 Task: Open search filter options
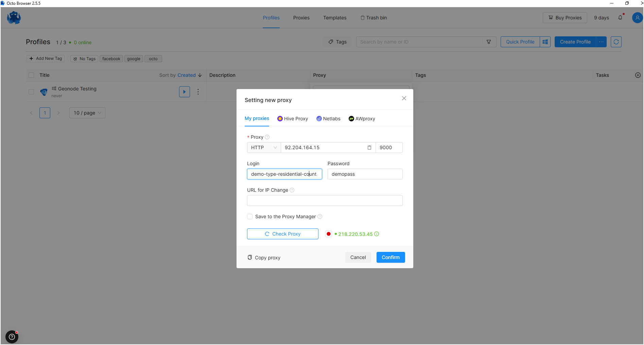click(x=489, y=42)
